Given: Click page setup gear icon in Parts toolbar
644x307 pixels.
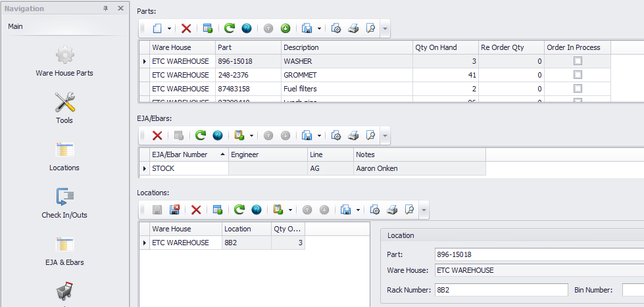Looking at the screenshot, I should coord(336,28).
